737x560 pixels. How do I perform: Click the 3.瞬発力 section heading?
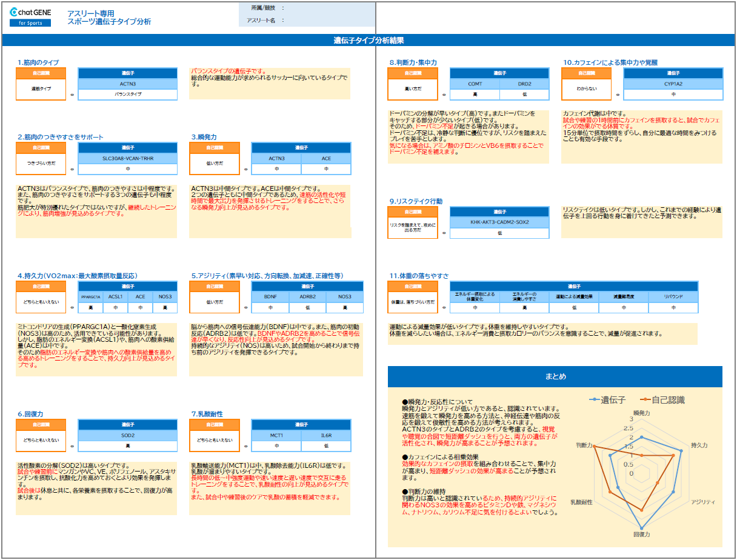coord(204,137)
